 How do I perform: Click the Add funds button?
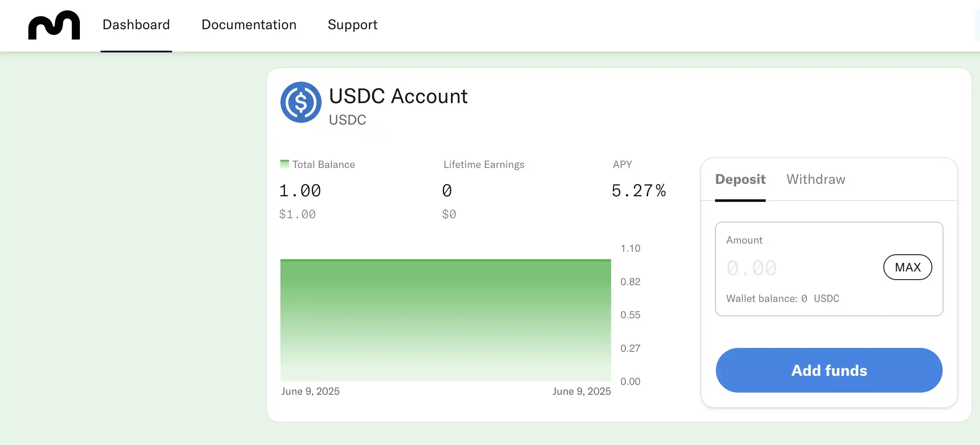(829, 370)
